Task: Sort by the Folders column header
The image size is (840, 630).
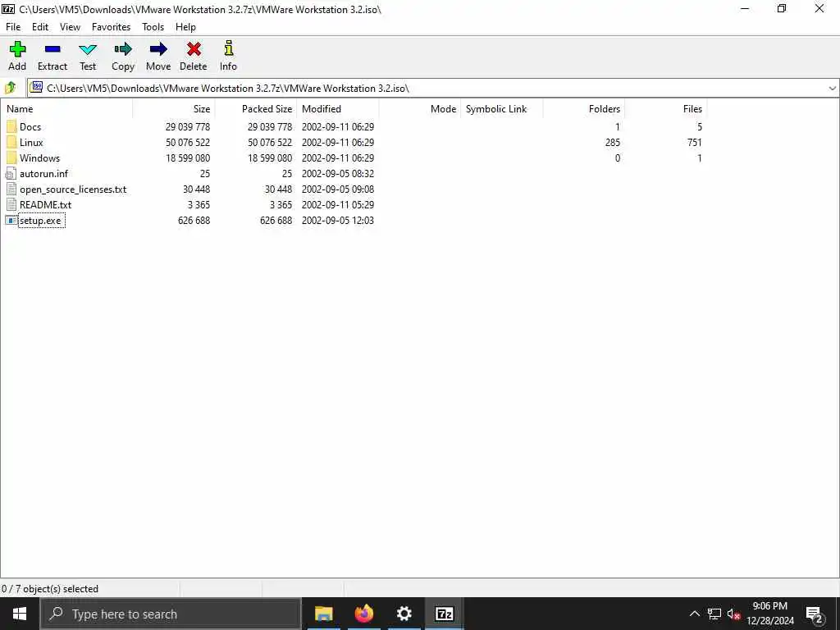Action: (x=584, y=109)
